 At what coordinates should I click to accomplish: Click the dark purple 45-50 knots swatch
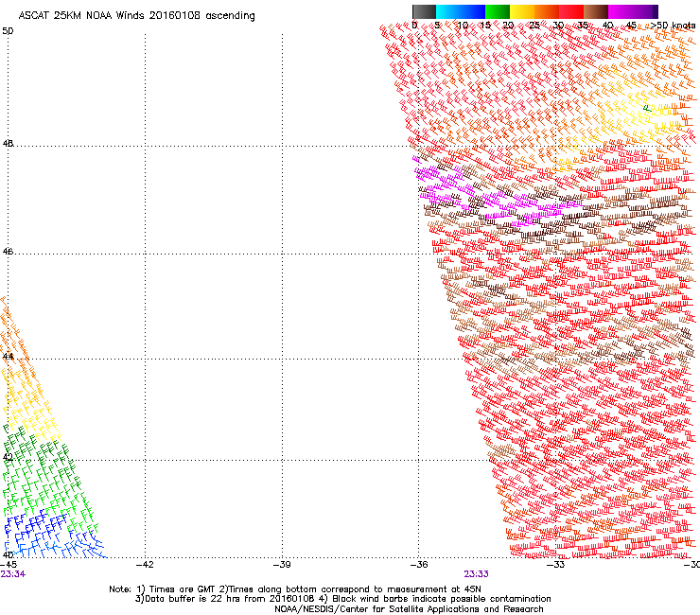coord(645,11)
